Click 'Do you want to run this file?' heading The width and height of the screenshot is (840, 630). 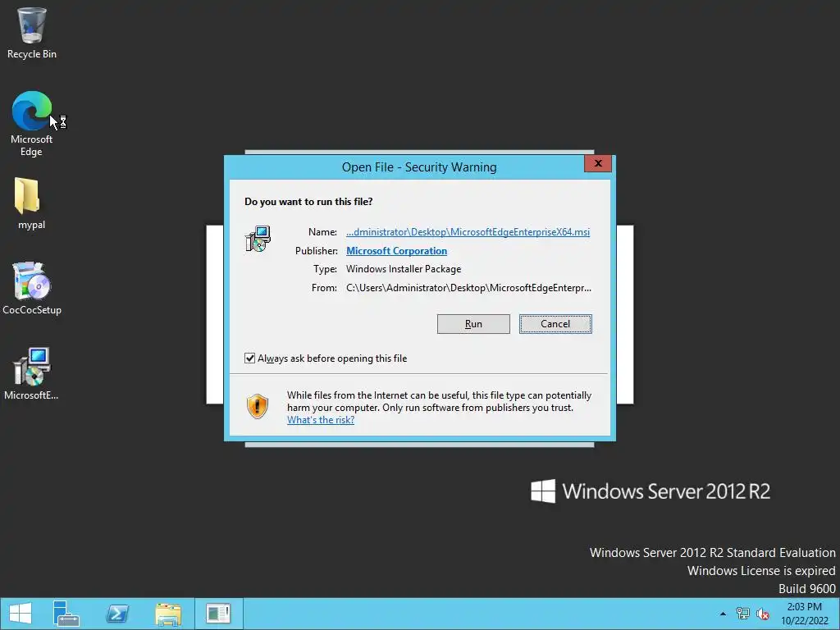coord(308,202)
